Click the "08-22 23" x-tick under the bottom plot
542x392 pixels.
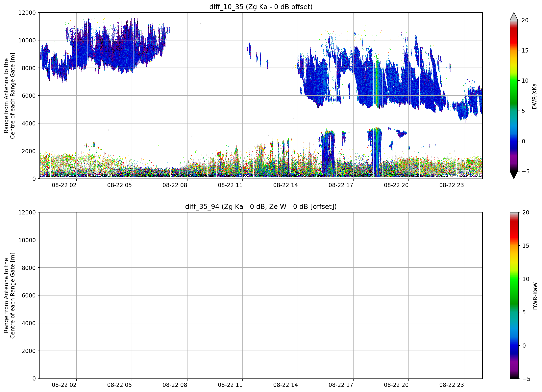coord(451,385)
